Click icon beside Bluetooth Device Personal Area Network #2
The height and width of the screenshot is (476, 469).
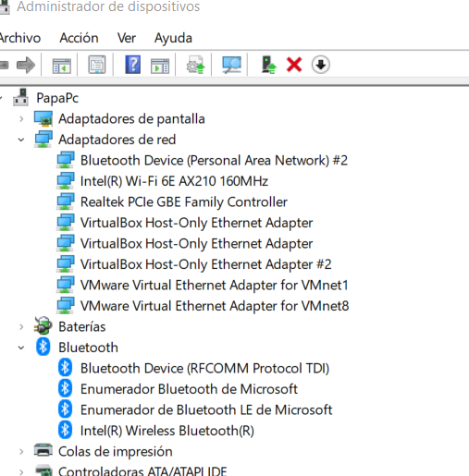[x=66, y=160]
